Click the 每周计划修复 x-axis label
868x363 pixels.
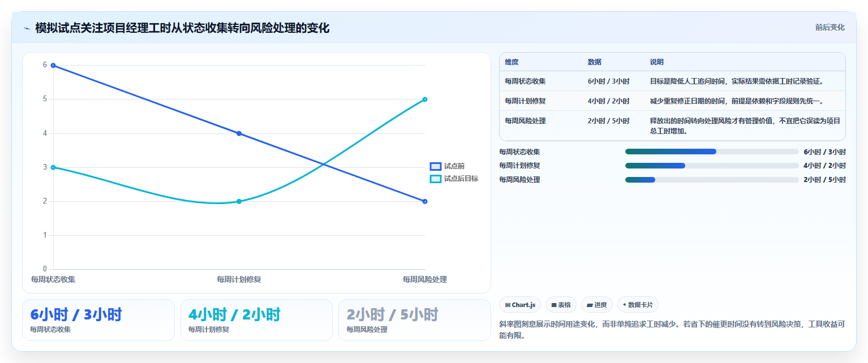(x=239, y=279)
